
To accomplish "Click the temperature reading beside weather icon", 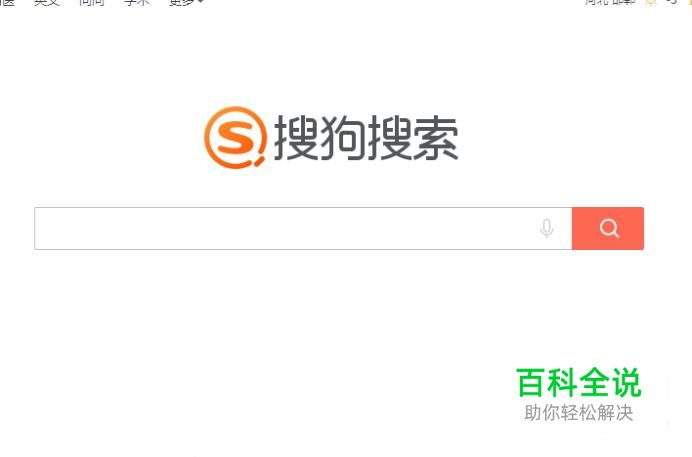I will coord(672,2).
